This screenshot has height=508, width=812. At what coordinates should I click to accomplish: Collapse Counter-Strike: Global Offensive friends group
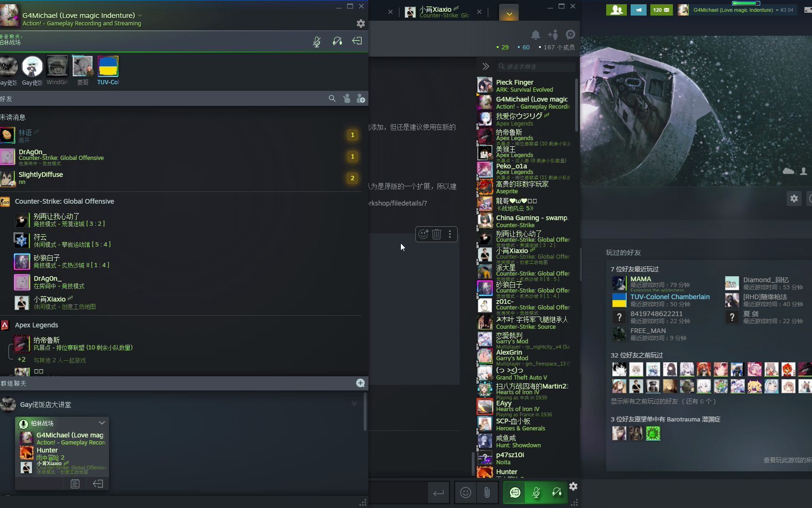tap(64, 201)
